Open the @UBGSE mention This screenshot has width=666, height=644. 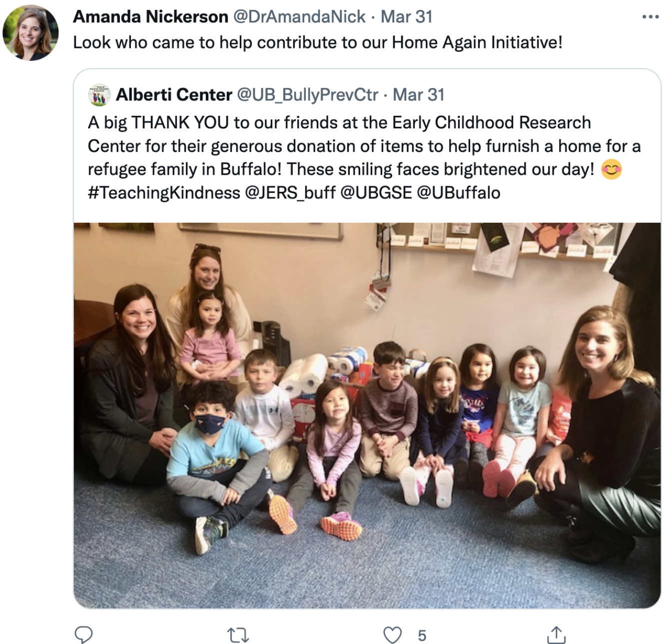tap(376, 192)
